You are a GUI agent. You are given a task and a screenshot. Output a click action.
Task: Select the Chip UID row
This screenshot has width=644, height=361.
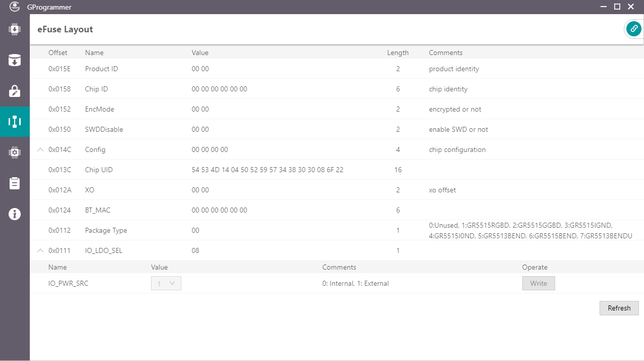(202, 170)
